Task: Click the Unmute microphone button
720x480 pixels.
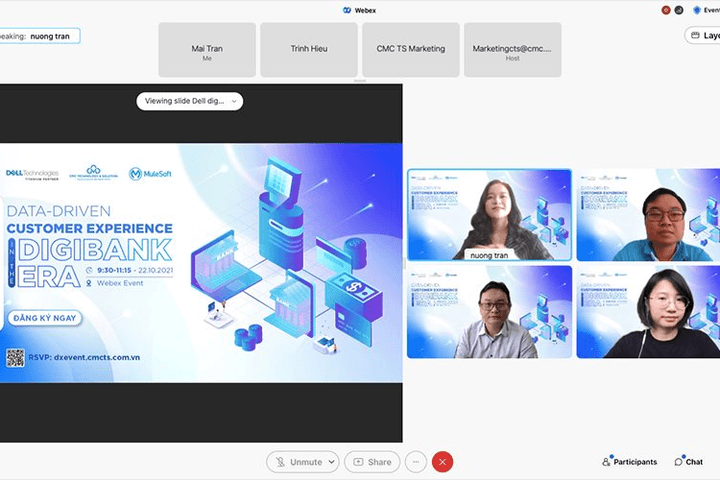Action: coord(298,462)
